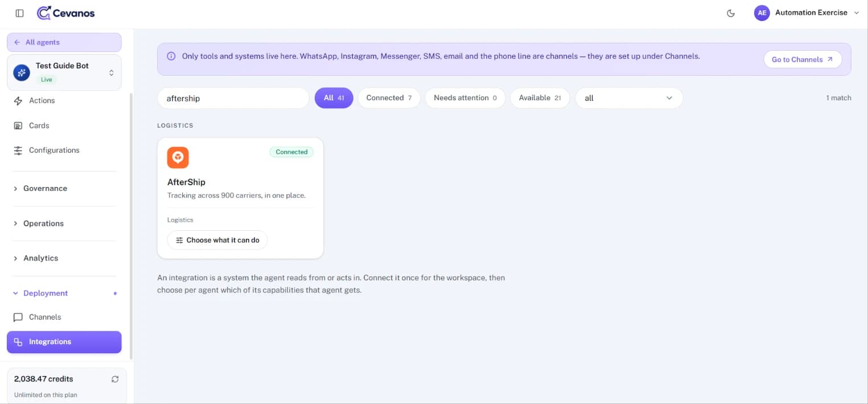Refresh credits balance icon
868x404 pixels.
point(115,379)
